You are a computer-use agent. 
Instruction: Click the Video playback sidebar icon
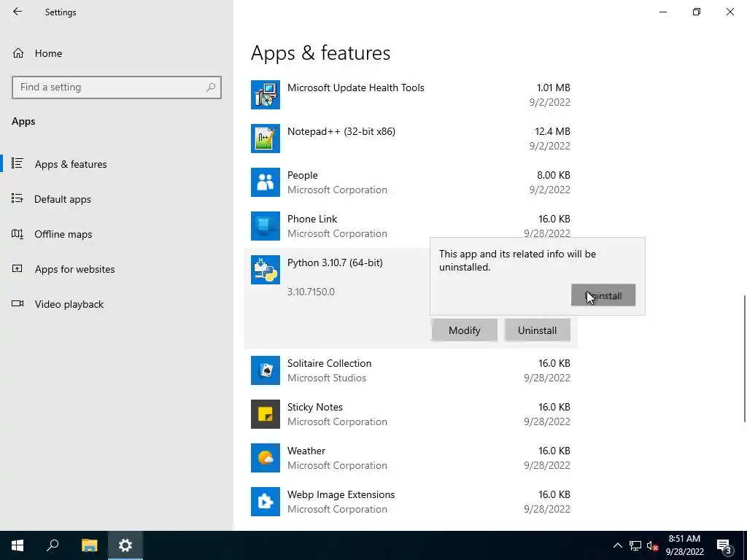(18, 303)
